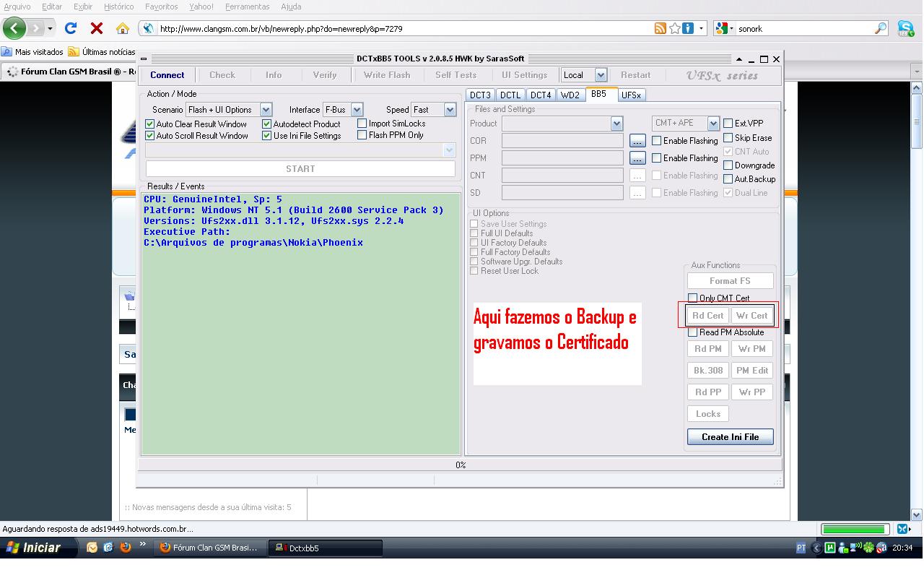Reload the page with refresh icon
This screenshot has width=924, height=578.
click(x=71, y=29)
